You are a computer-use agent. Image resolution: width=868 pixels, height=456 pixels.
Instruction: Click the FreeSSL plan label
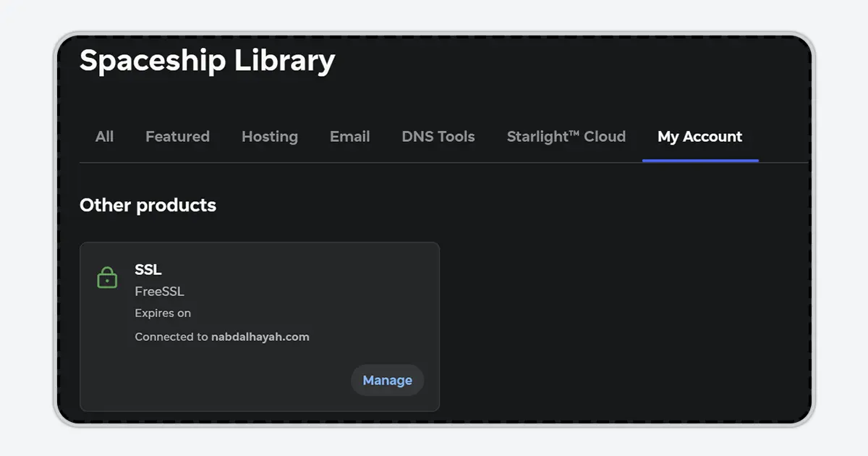(x=160, y=292)
